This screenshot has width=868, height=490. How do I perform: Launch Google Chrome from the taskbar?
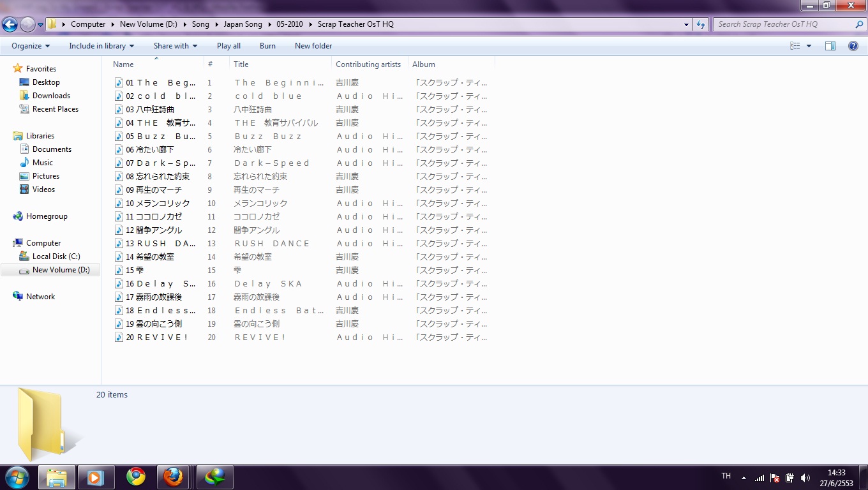[x=135, y=477]
